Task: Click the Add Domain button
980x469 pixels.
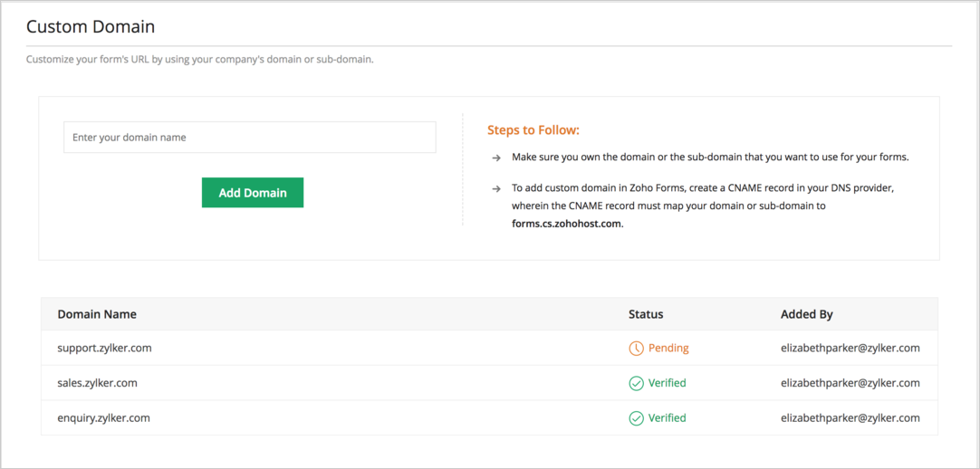Action: point(253,193)
